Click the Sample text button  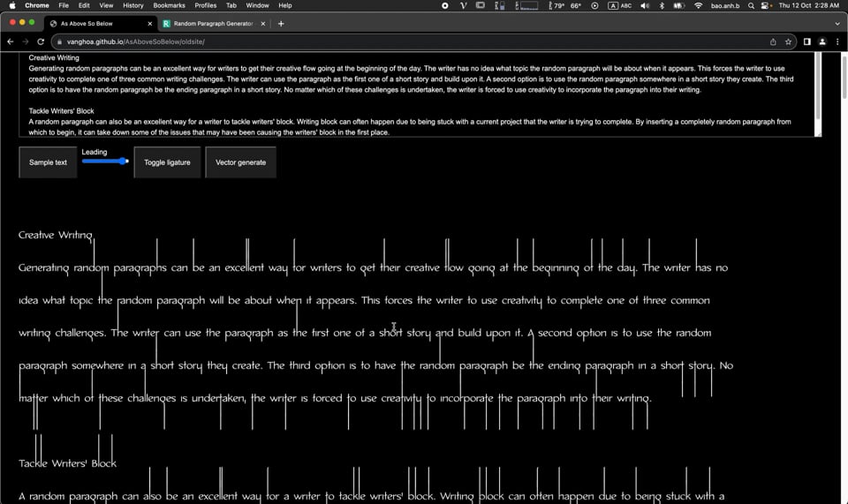click(x=48, y=162)
